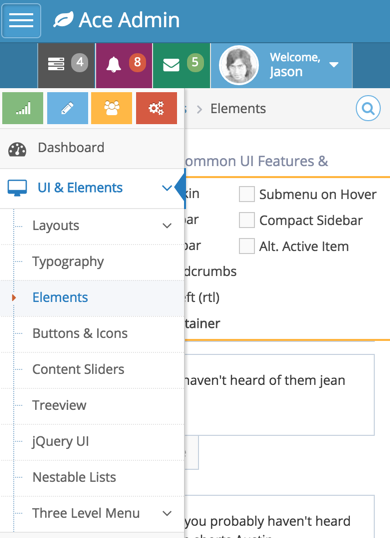The height and width of the screenshot is (538, 390).
Task: Collapse the UI & Elements chevron
Action: point(167,188)
